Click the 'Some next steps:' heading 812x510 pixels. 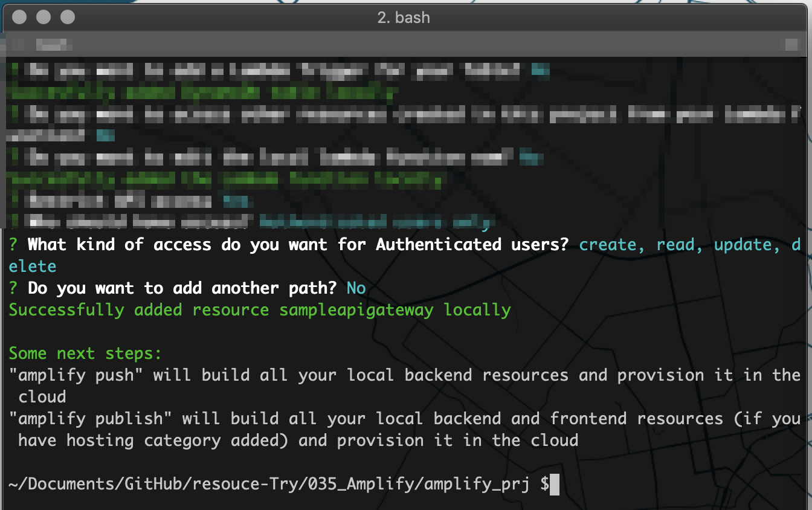85,353
